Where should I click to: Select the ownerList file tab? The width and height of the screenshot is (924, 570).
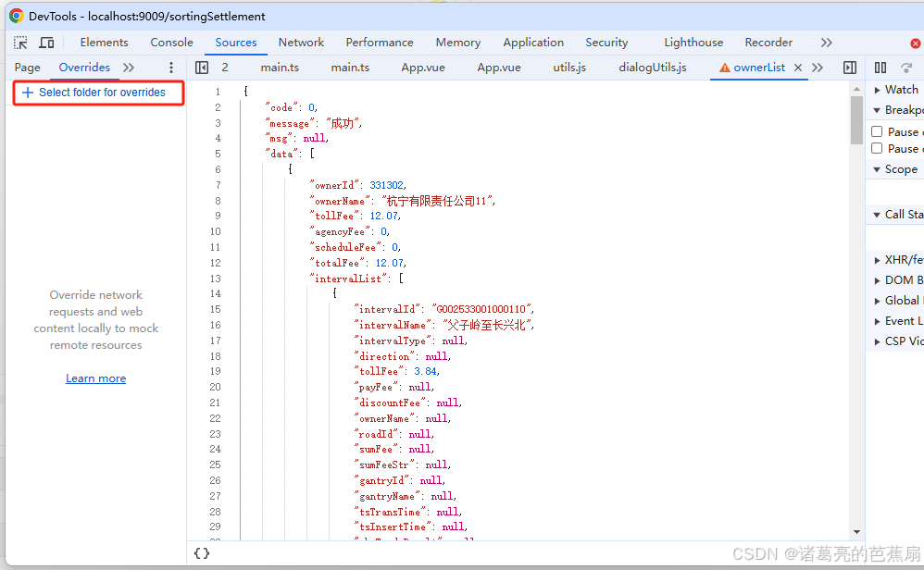759,68
